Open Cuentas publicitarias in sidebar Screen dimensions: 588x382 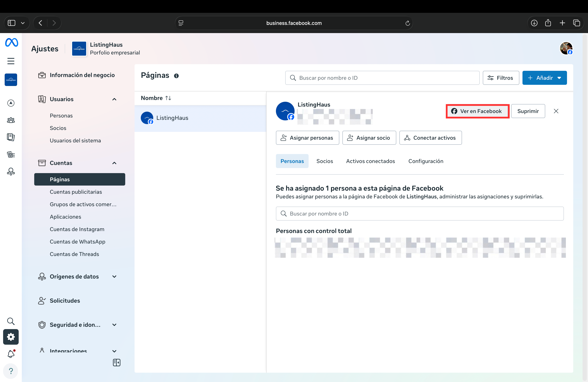[76, 192]
